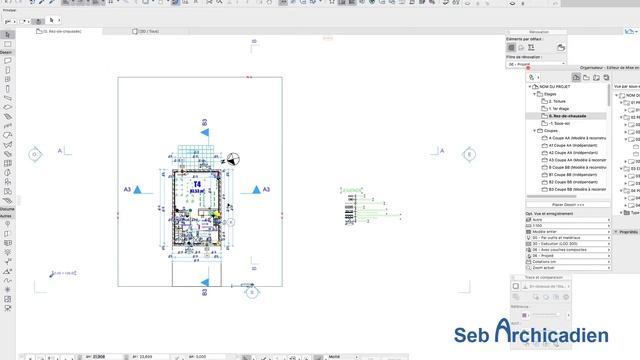Select '2. Toiture' story in the tree
The height and width of the screenshot is (360, 640).
click(557, 101)
